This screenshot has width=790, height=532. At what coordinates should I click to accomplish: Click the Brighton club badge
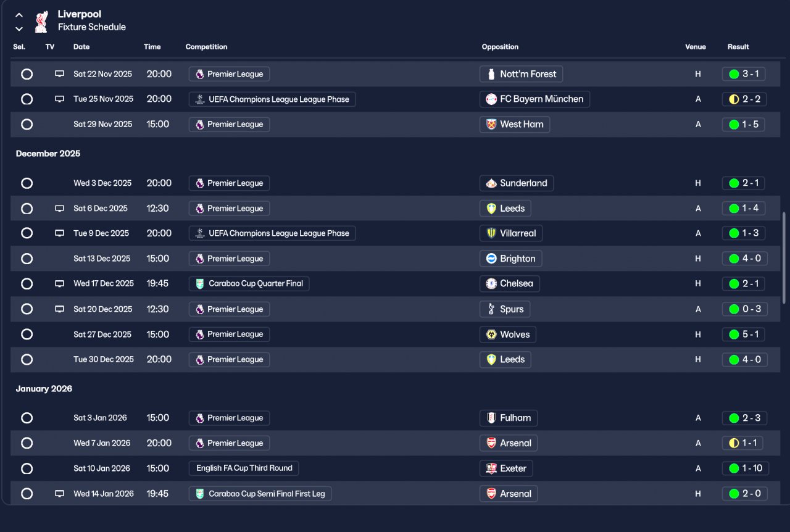(x=491, y=259)
